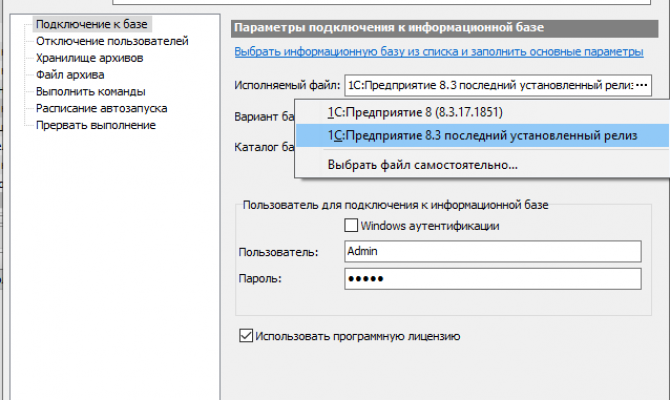
Task: Select 'Подключение к базе' tree item
Action: coord(92,24)
